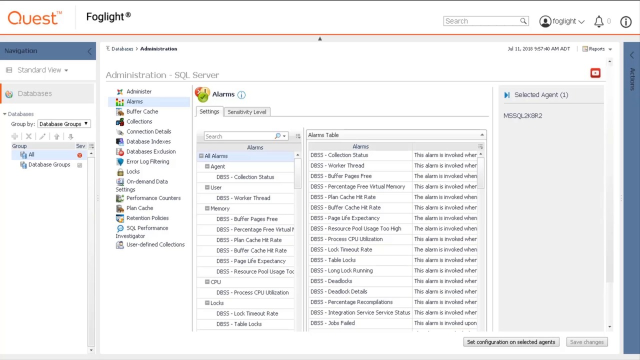Collapse the Locks alarm category

[207, 303]
